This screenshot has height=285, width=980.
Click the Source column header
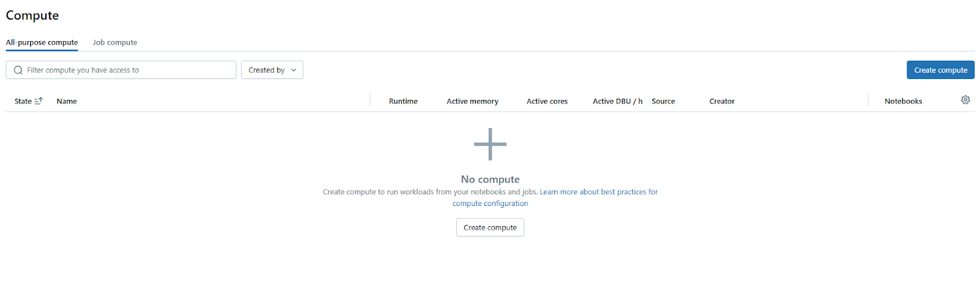(x=663, y=101)
